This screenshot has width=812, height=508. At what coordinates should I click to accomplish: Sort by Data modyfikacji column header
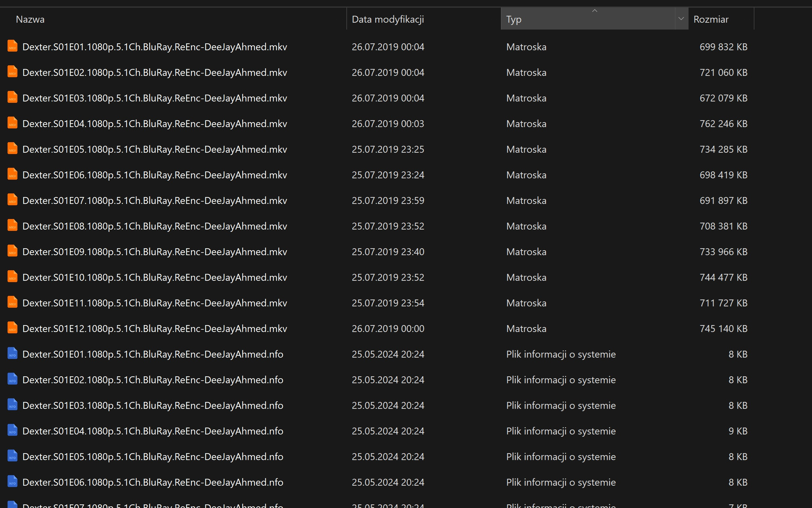tap(388, 19)
